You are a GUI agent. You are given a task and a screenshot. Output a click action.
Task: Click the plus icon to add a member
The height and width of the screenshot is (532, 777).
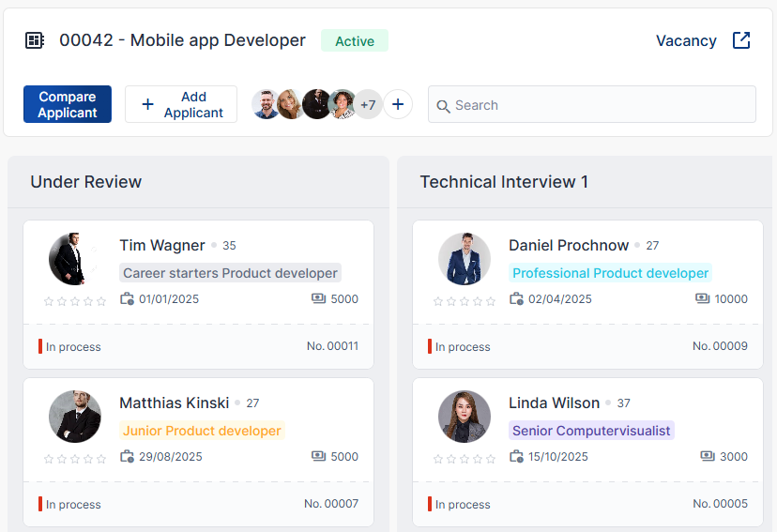[398, 104]
